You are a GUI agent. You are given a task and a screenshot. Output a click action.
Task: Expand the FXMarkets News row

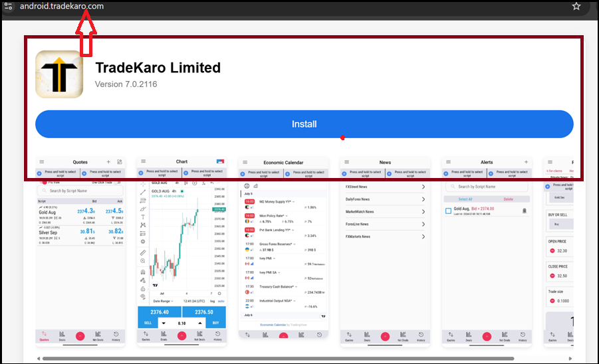423,236
